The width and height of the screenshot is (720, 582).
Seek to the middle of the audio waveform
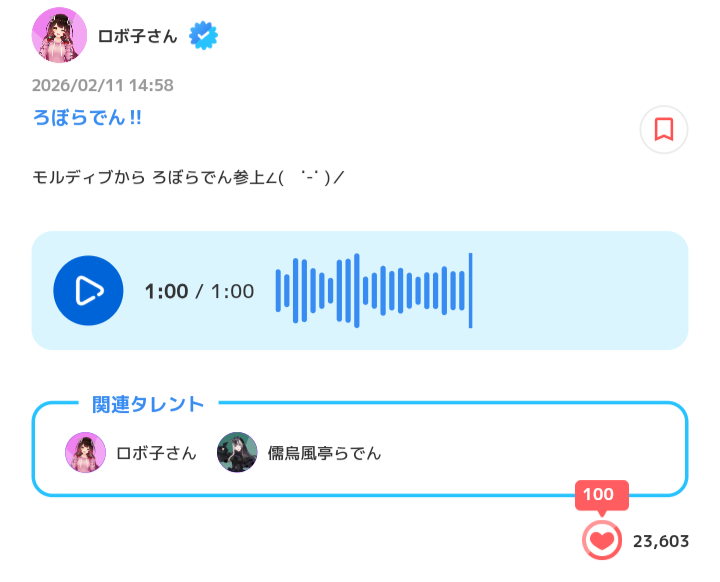[372, 291]
